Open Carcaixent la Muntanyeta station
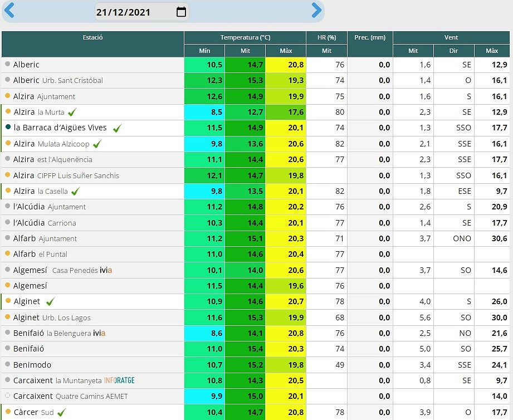The image size is (513, 420). pyautogui.click(x=57, y=381)
